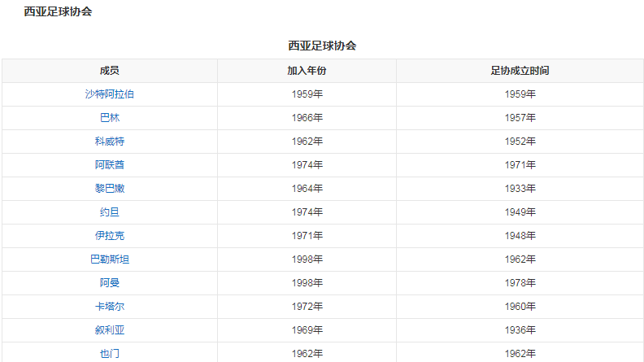Click the 约旦 member cell

110,212
